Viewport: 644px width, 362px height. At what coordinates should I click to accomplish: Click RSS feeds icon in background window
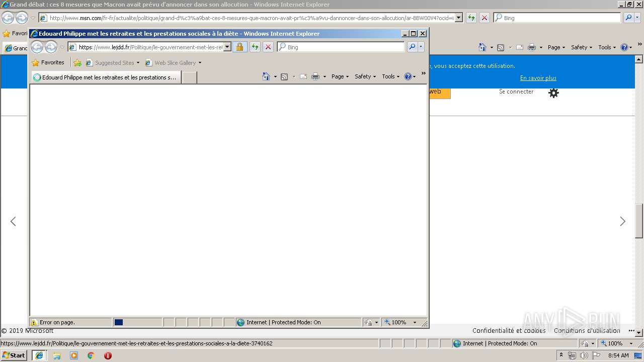(x=501, y=47)
